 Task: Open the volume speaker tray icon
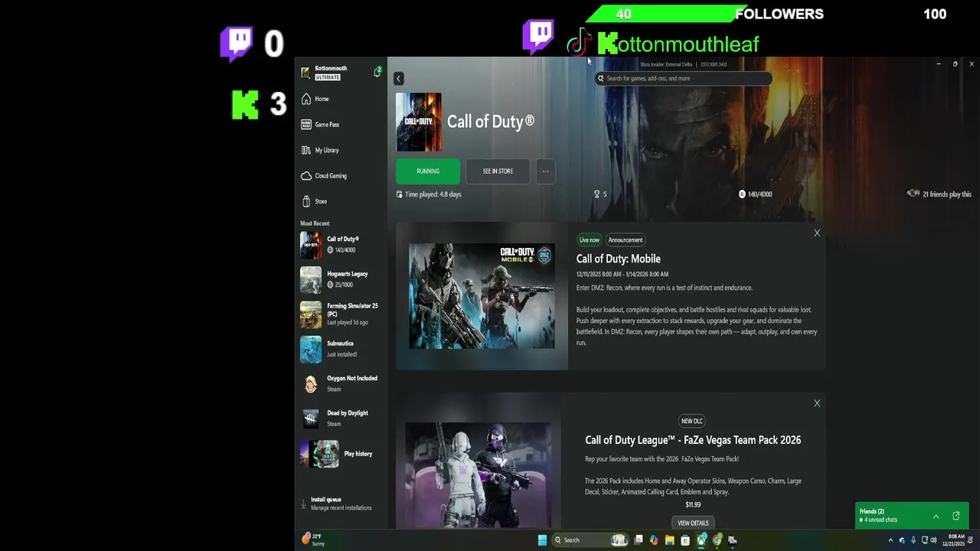pyautogui.click(x=933, y=540)
